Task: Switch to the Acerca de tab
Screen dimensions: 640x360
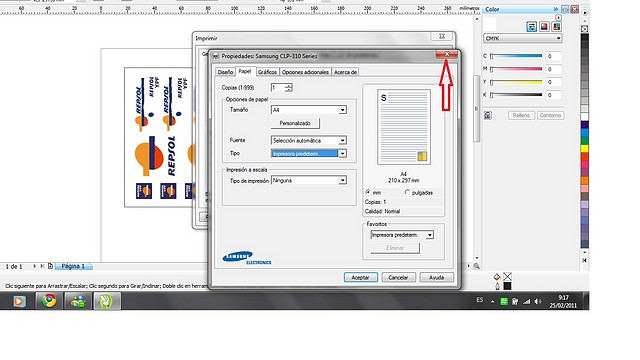Action: (x=345, y=72)
